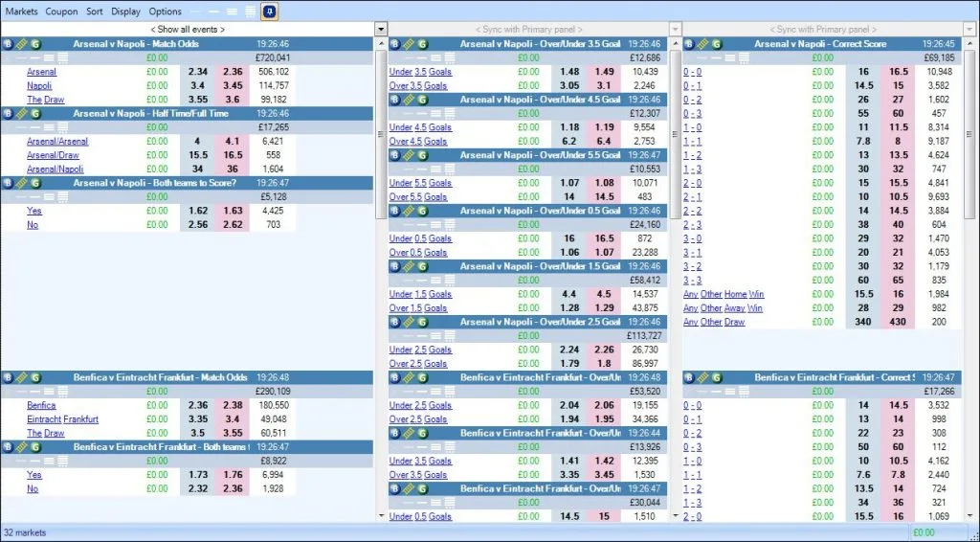The image size is (980, 542).
Task: Click Over 4.5 Goals back price 6.2
Action: click(568, 142)
